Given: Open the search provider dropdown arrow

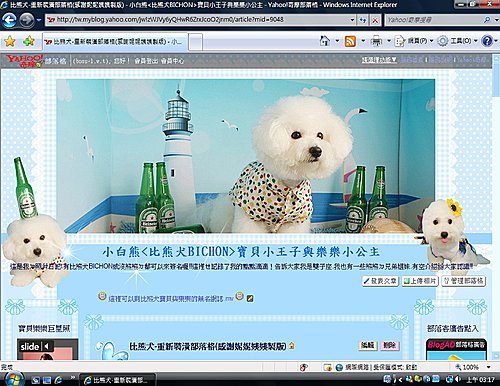Looking at the screenshot, I should (495, 20).
